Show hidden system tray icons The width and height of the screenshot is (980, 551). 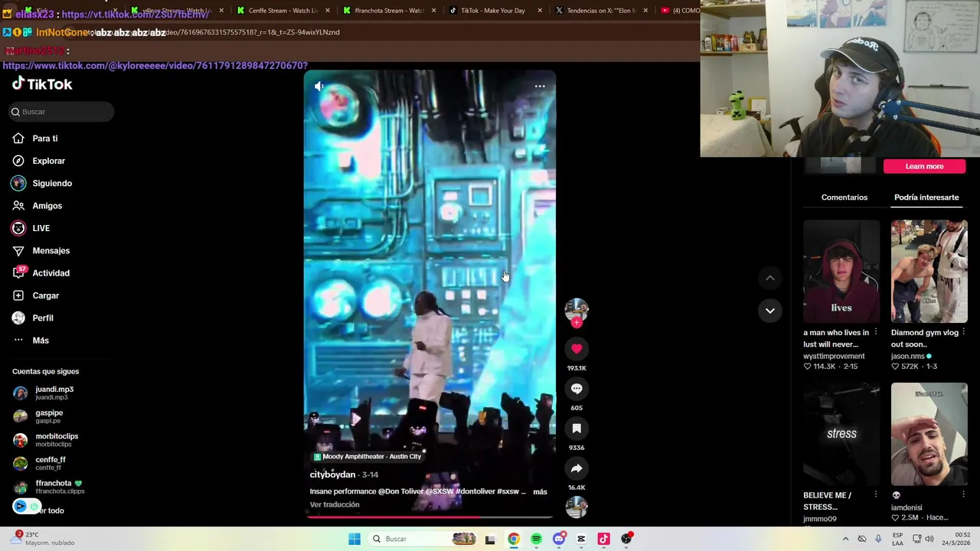point(846,539)
